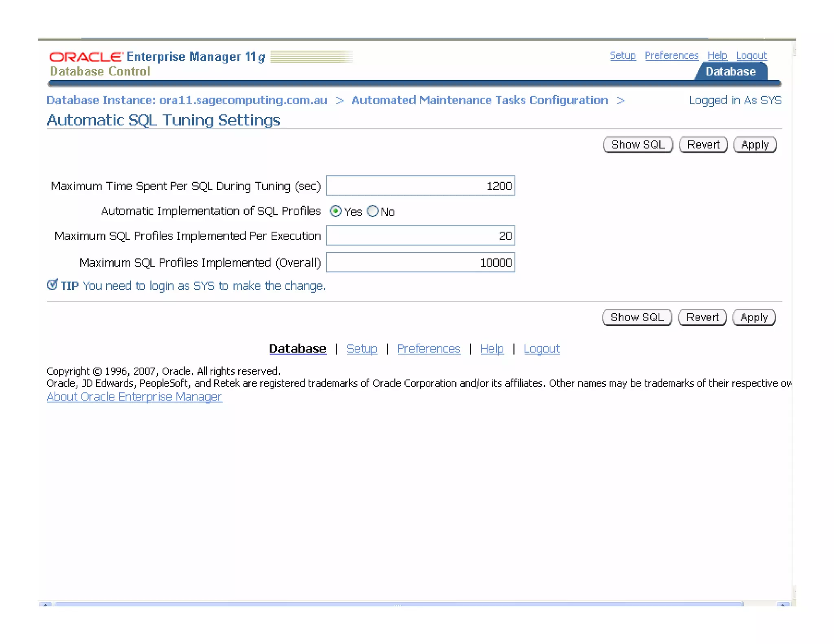Click the Oracle logo in header
Screen dimensions: 834x644
click(x=86, y=57)
